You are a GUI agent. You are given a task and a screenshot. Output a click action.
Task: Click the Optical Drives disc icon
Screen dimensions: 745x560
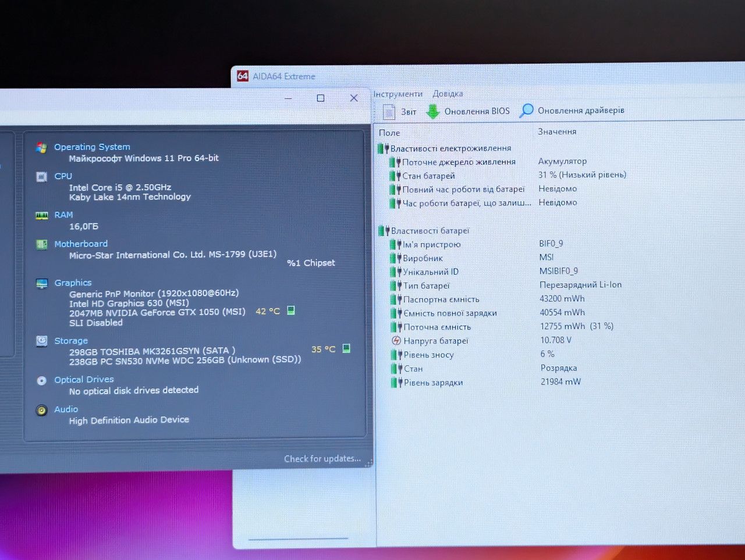pos(41,380)
